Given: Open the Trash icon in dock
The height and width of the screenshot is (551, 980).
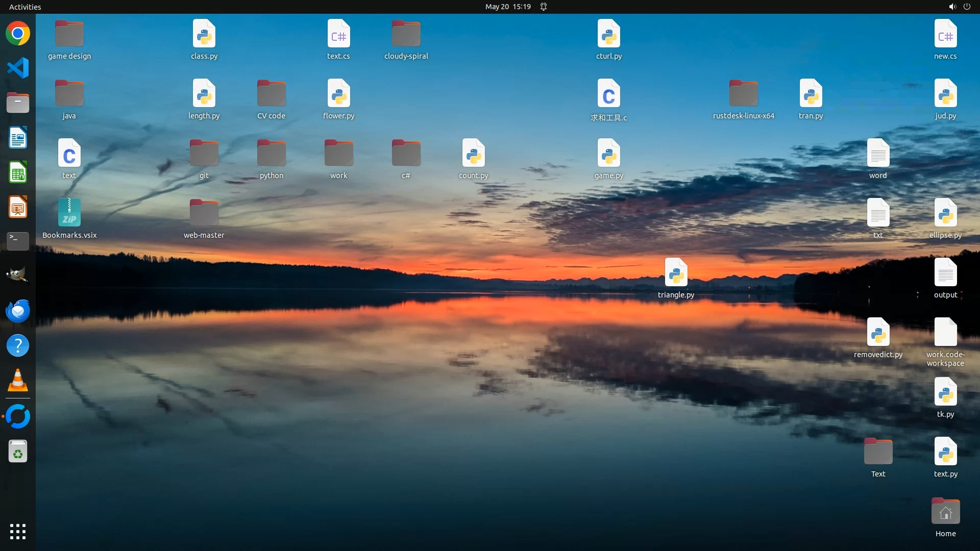Looking at the screenshot, I should point(18,452).
